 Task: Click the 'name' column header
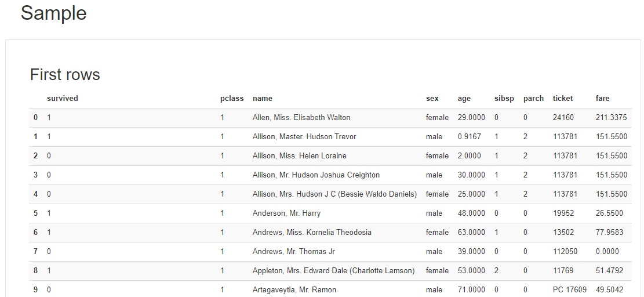pos(263,99)
